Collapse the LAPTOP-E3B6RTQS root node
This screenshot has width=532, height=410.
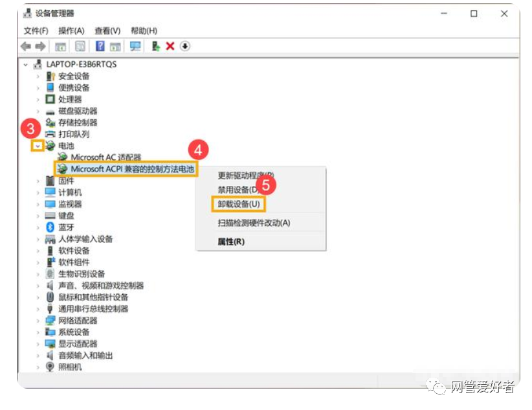[x=26, y=64]
